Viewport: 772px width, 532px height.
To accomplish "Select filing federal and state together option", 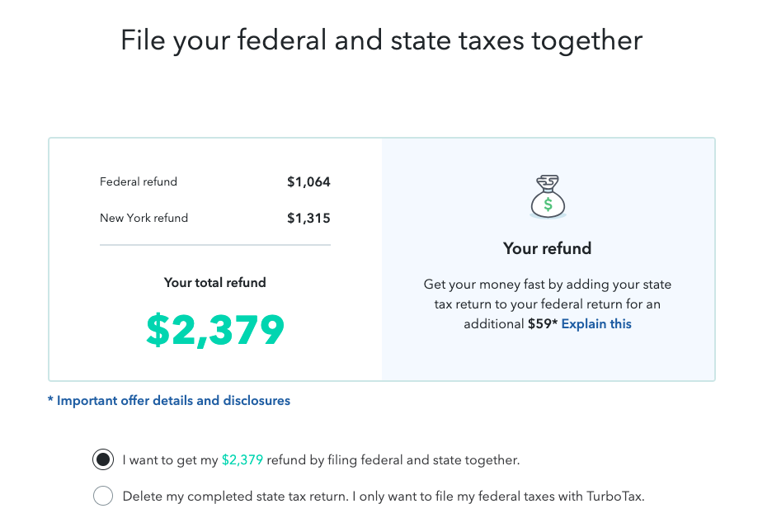I will click(103, 459).
